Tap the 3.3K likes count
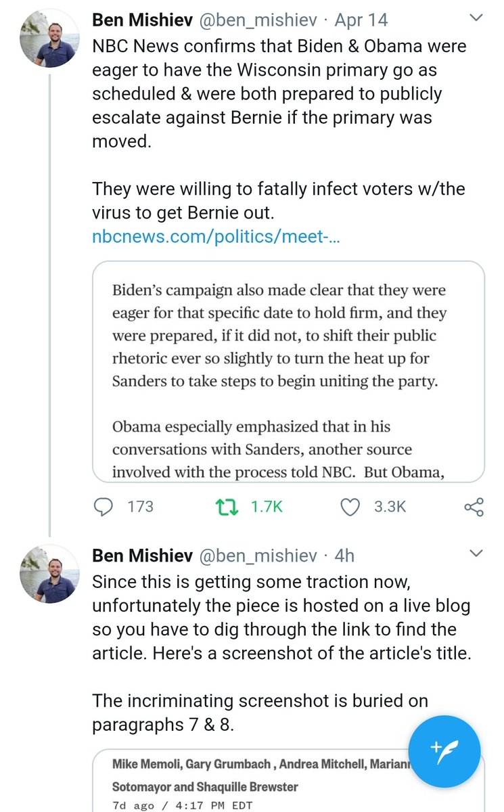The image size is (504, 812). [390, 506]
